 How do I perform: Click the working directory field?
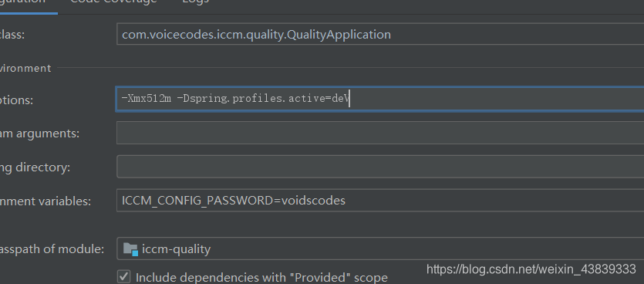click(x=380, y=167)
